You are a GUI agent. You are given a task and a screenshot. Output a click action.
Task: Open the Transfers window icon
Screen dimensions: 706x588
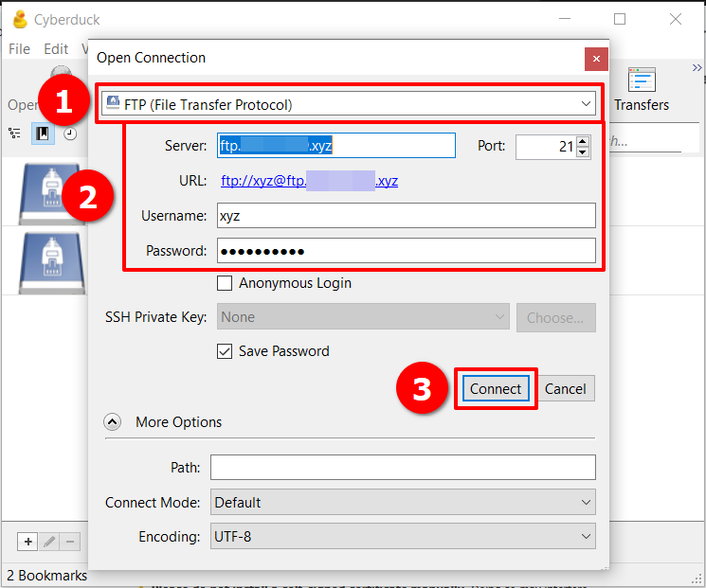click(642, 80)
